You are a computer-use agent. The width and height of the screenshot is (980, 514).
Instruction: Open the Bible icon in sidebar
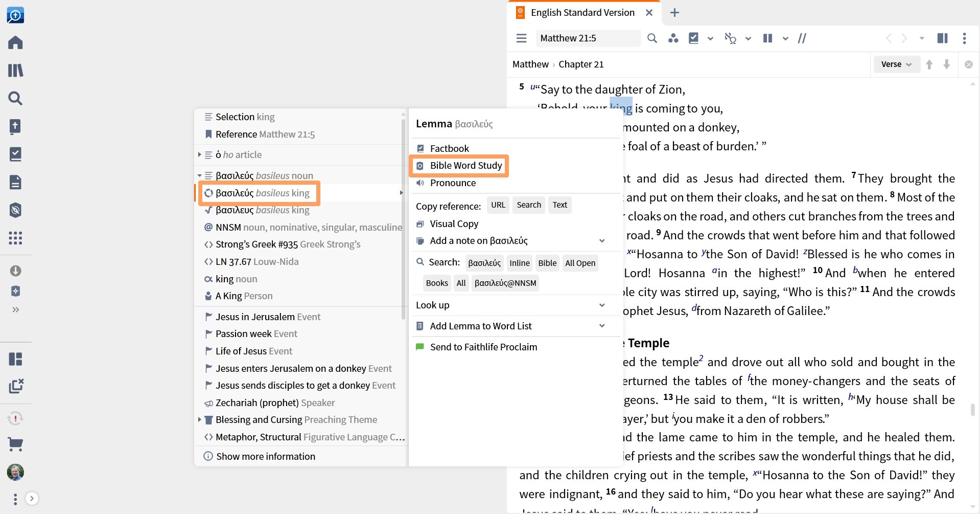coord(15,126)
